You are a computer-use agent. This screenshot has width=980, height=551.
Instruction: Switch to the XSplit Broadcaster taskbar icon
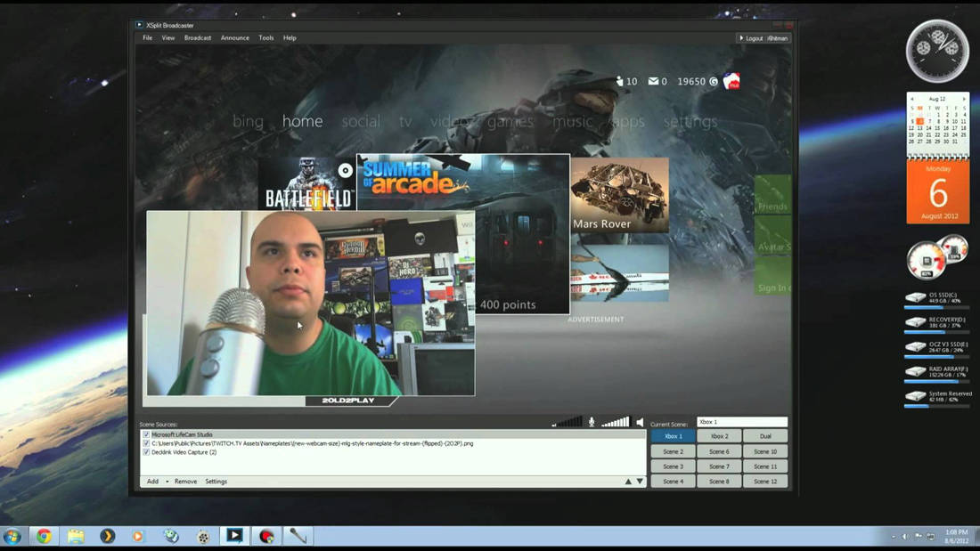(234, 535)
